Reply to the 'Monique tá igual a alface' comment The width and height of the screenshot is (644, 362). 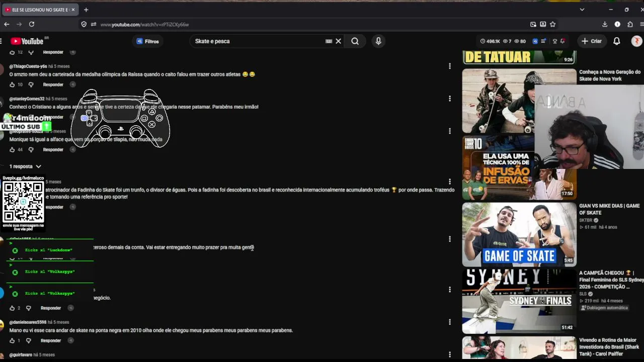click(53, 150)
